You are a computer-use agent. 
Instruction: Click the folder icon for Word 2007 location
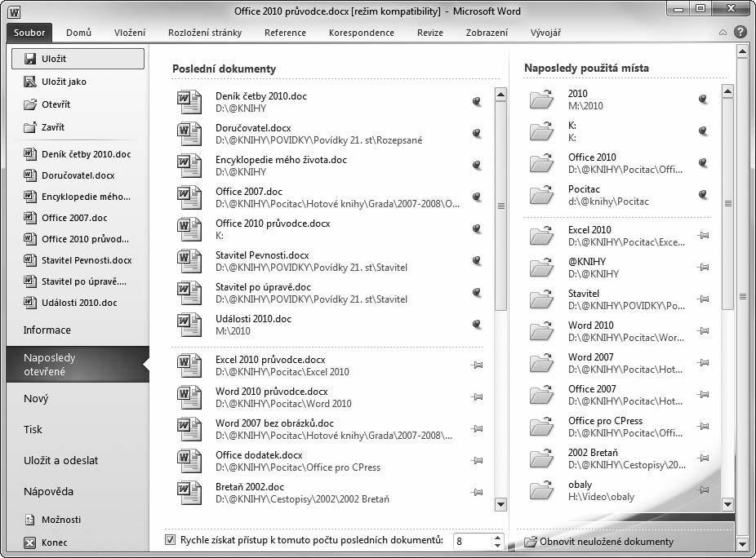point(541,362)
